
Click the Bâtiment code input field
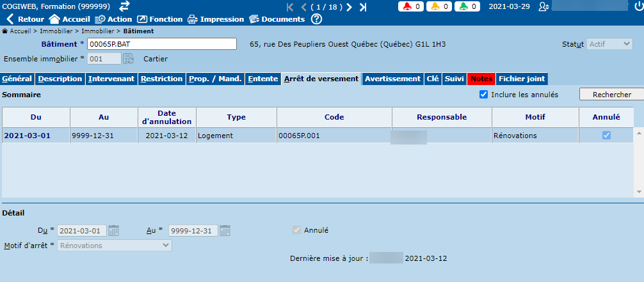[162, 44]
